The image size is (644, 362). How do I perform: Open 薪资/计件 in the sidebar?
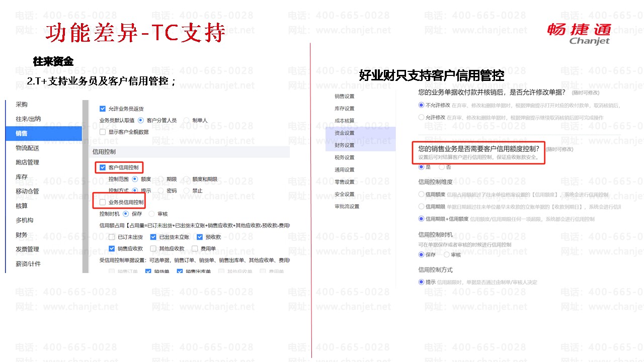[x=28, y=264]
